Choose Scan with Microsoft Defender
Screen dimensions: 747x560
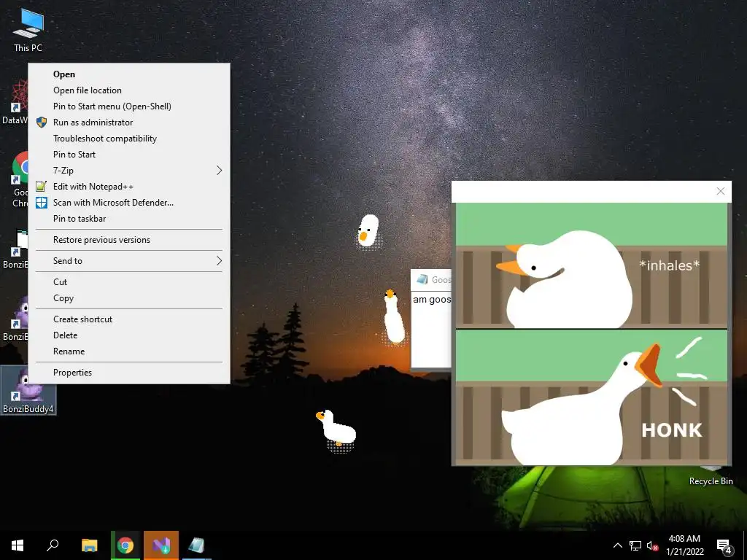click(129, 203)
